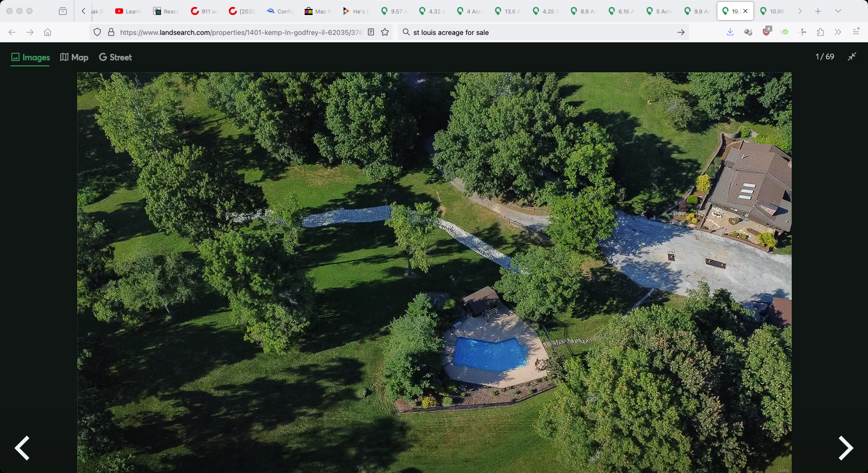Show the previous gallery photo
868x473 pixels.
[x=22, y=448]
